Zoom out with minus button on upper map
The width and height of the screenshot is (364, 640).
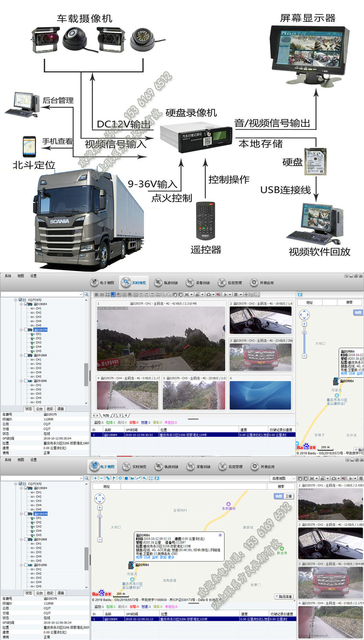point(304,355)
